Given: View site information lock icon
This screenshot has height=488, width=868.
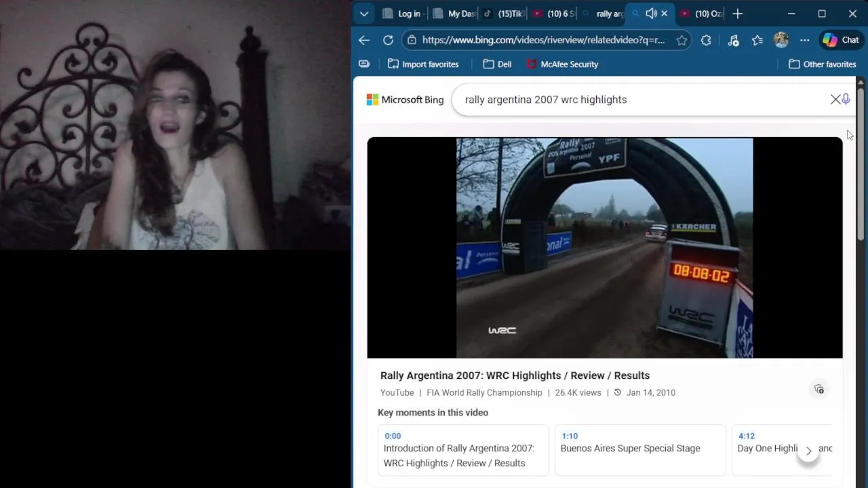Looking at the screenshot, I should tap(412, 40).
